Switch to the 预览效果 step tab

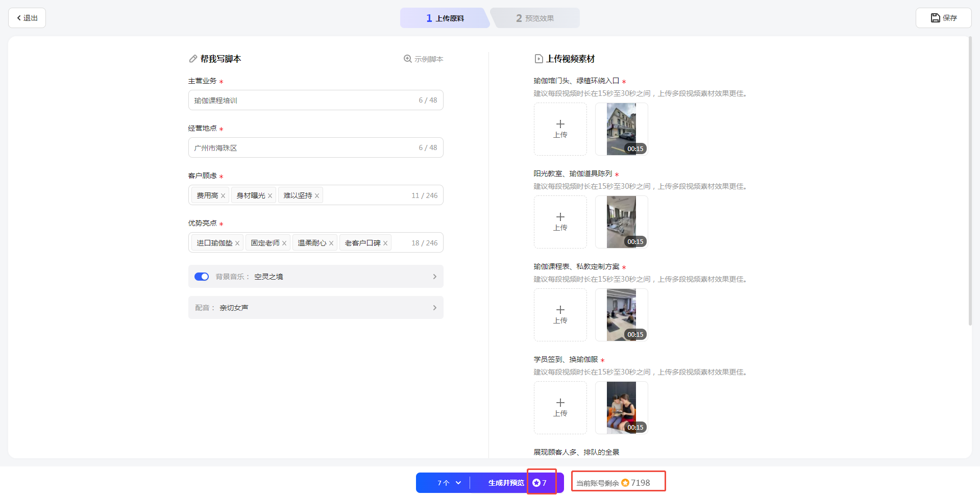[534, 18]
